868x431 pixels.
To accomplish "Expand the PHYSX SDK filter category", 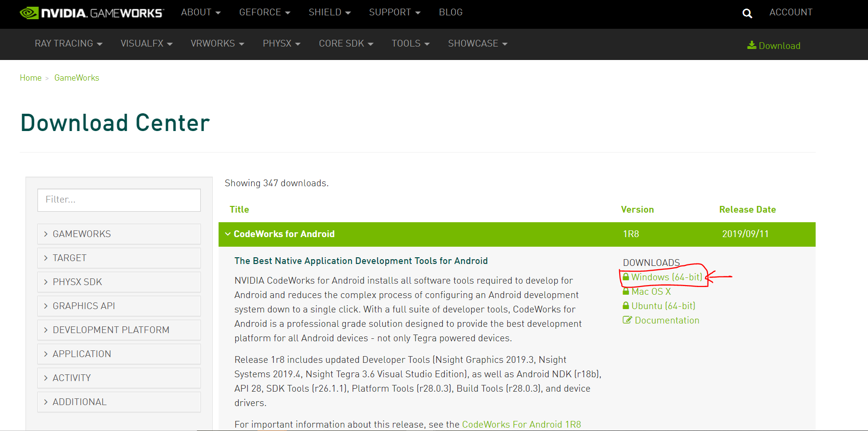I will 119,282.
